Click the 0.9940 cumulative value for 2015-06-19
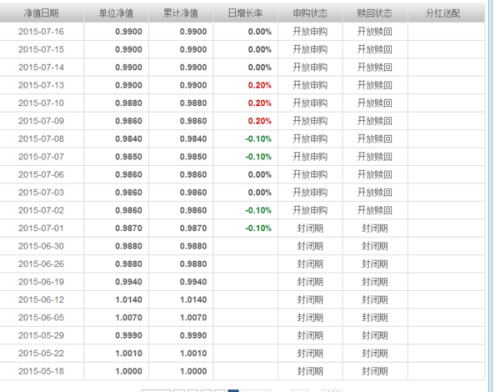 [193, 282]
